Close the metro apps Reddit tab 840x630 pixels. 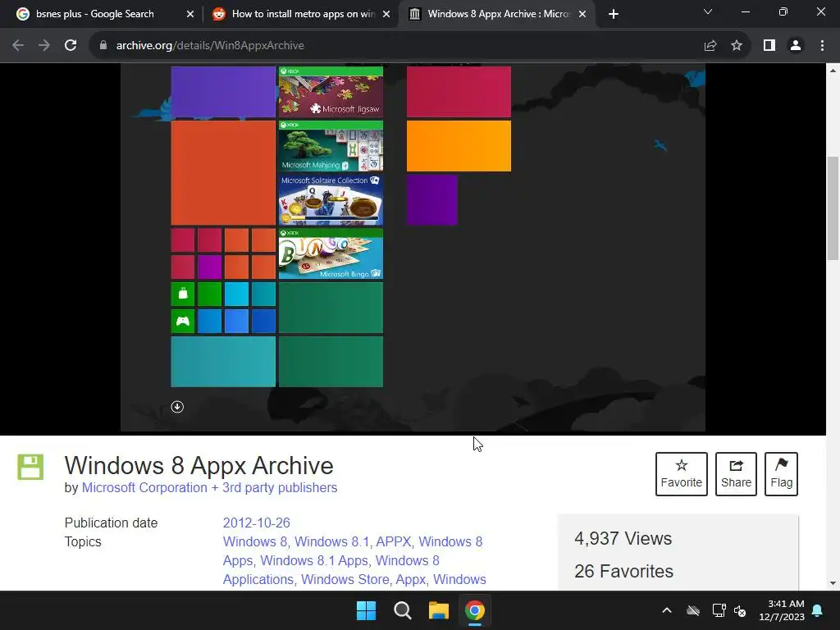[x=386, y=14]
